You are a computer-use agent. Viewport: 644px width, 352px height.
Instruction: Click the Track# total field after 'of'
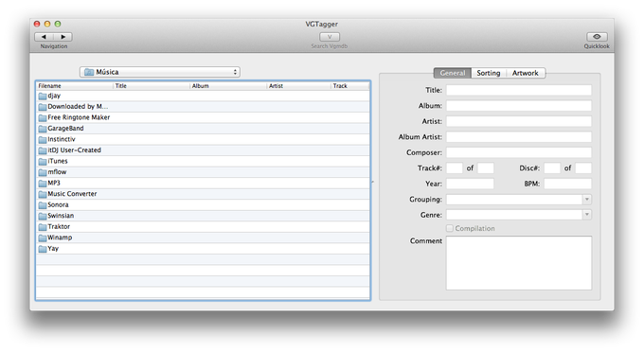[x=486, y=168]
